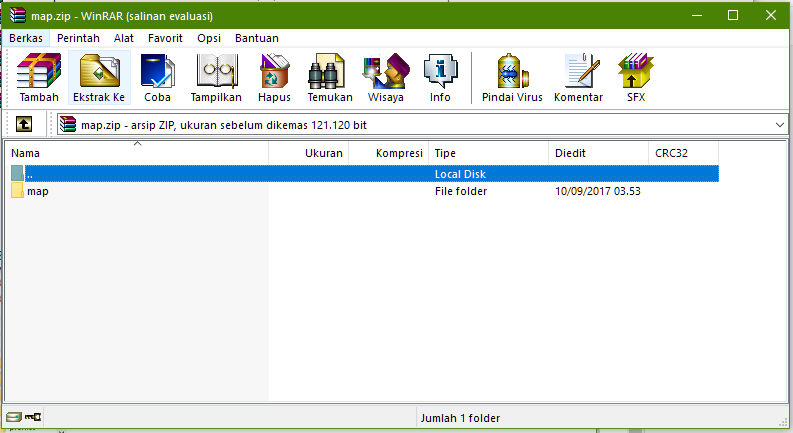This screenshot has width=793, height=433.
Task: Sort by the Tipe column header
Action: pos(489,153)
